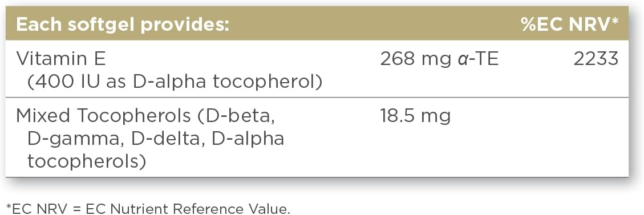The width and height of the screenshot is (644, 215).
Task: Click the word "D-beta" in the ingredients
Action: pos(236,116)
